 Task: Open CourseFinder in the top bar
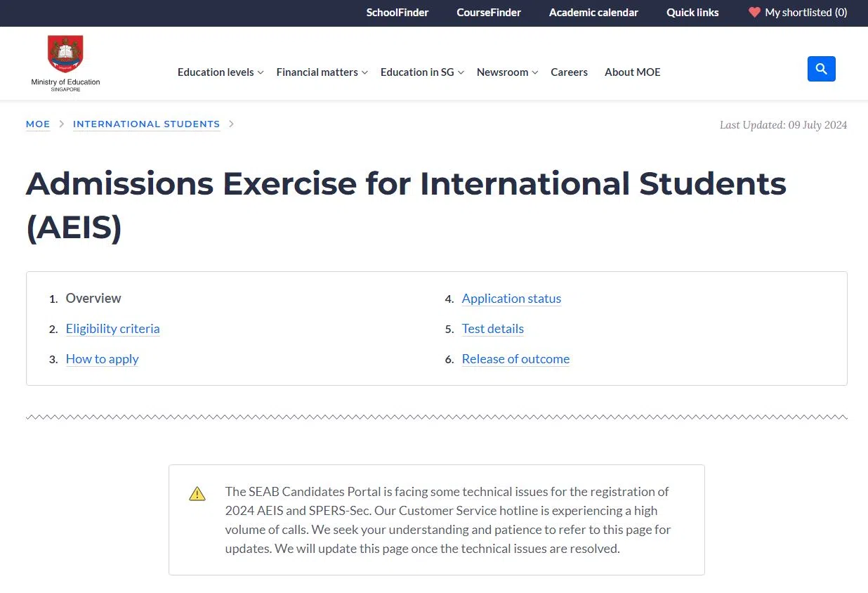(488, 13)
